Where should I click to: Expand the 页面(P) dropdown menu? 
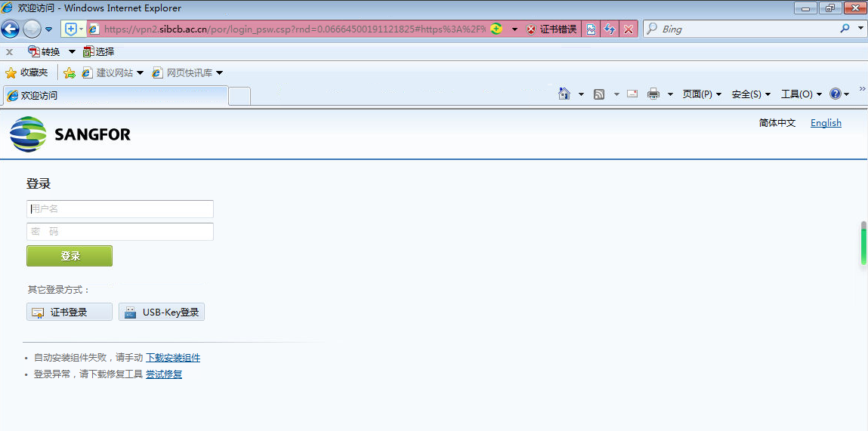[702, 94]
